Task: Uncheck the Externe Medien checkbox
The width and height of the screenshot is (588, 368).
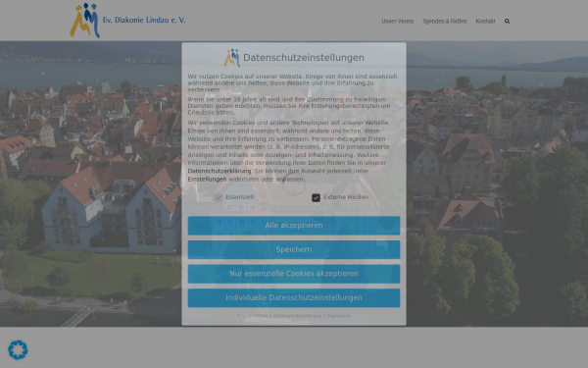Action: (x=316, y=197)
